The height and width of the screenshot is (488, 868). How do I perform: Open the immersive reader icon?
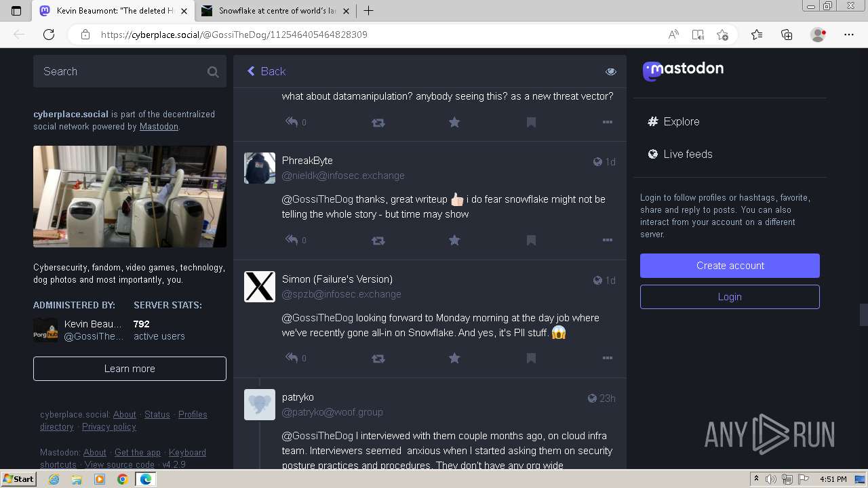pyautogui.click(x=698, y=35)
